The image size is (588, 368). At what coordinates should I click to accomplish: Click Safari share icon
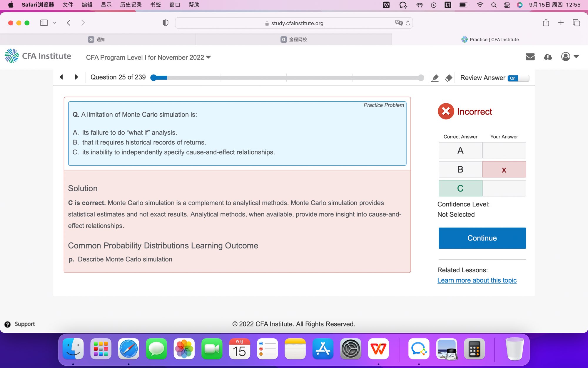546,23
